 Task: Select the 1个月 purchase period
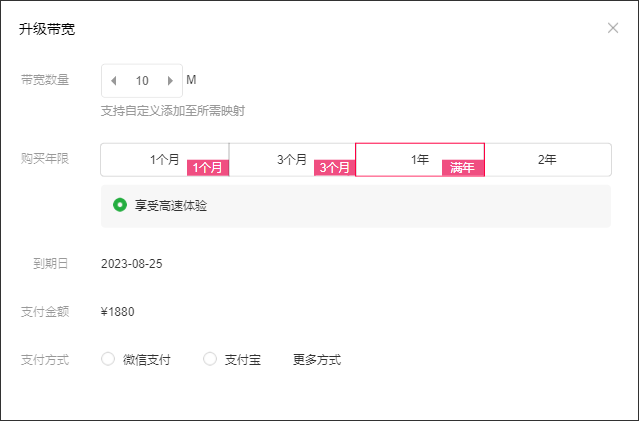pos(164,159)
